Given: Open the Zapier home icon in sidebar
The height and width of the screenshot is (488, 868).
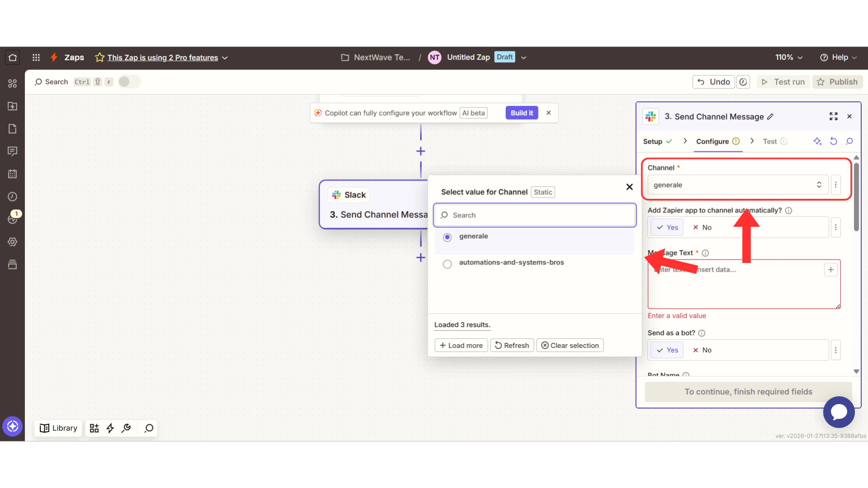Looking at the screenshot, I should coord(12,57).
